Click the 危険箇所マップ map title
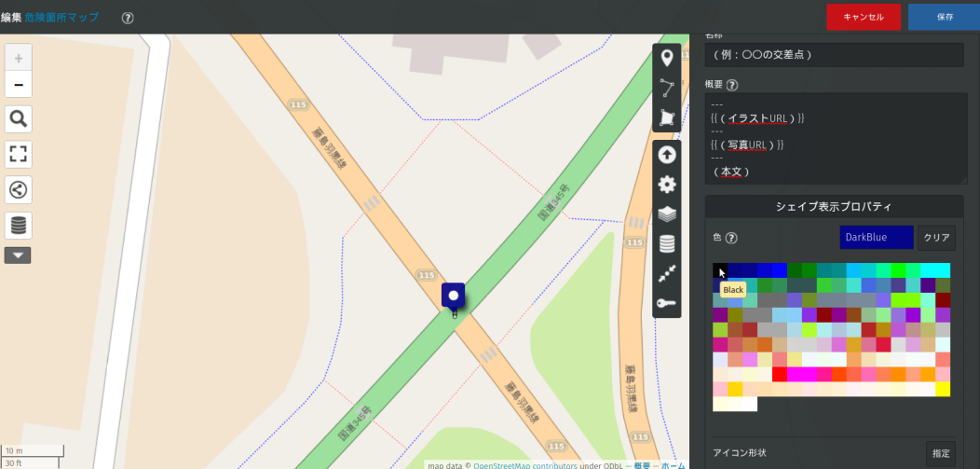980x469 pixels. tap(61, 17)
